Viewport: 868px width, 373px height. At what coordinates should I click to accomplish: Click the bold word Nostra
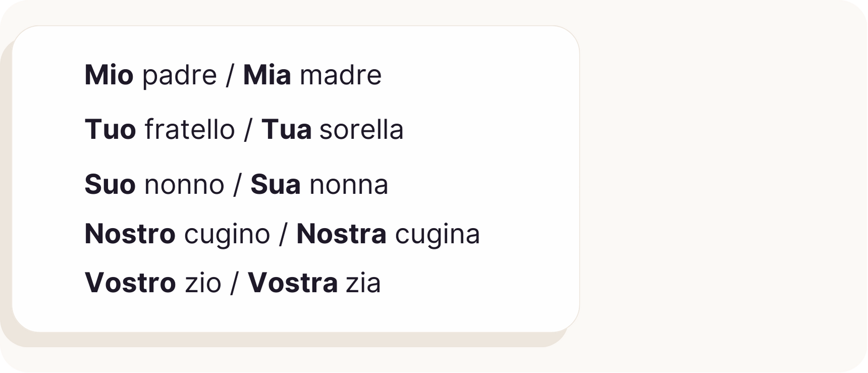coord(341,234)
